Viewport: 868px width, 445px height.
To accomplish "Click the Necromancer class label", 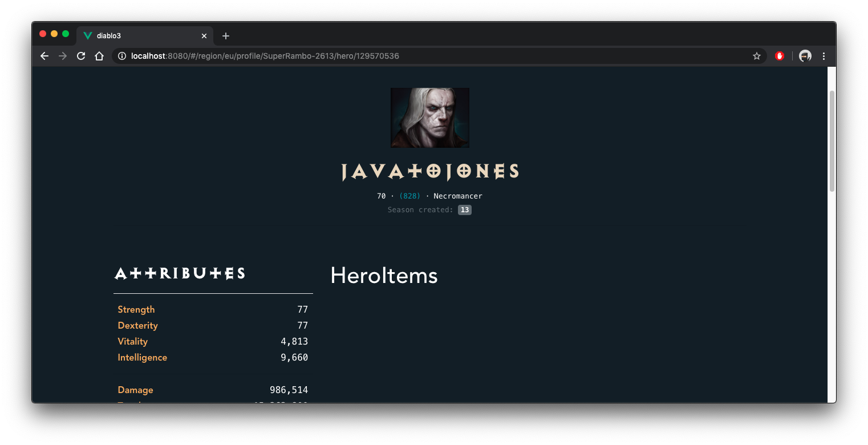I will [x=458, y=196].
